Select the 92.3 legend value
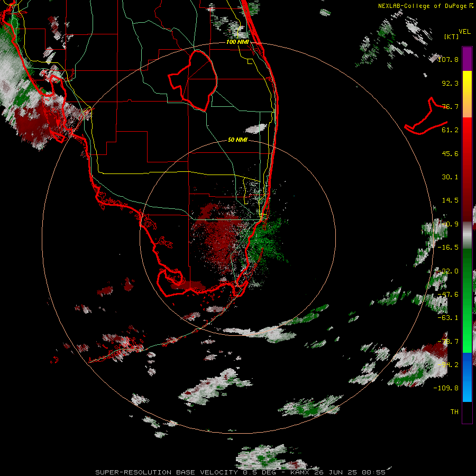 [x=450, y=83]
